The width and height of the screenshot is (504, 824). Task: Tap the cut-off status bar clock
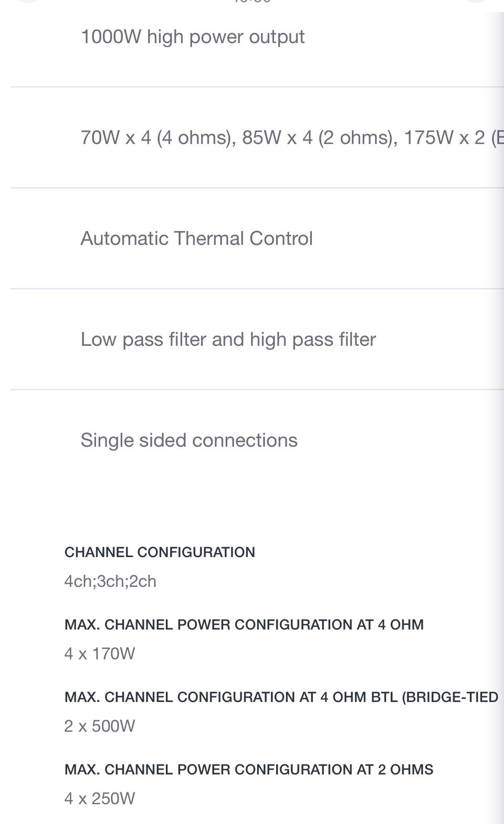pyautogui.click(x=252, y=2)
